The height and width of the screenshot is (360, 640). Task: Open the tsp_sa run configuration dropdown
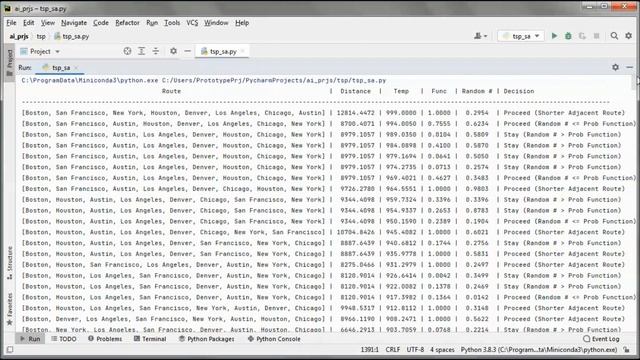[521, 36]
